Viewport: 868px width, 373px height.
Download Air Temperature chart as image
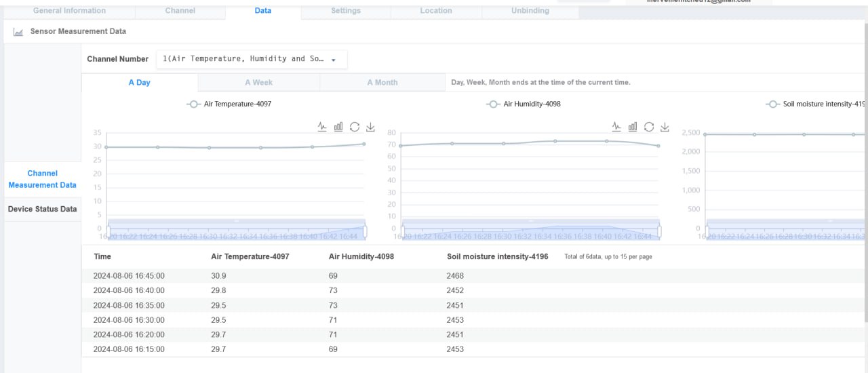coord(370,127)
